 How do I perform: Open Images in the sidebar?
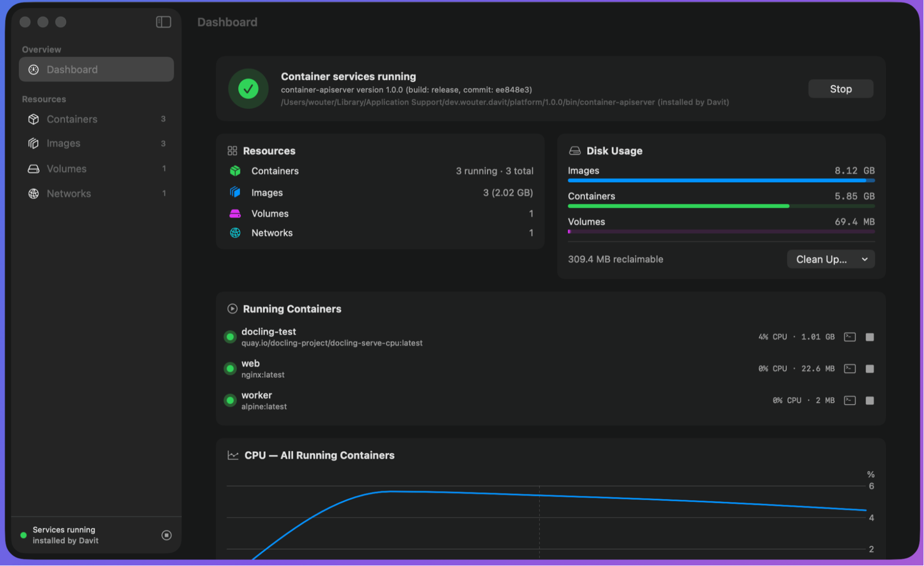click(96, 143)
